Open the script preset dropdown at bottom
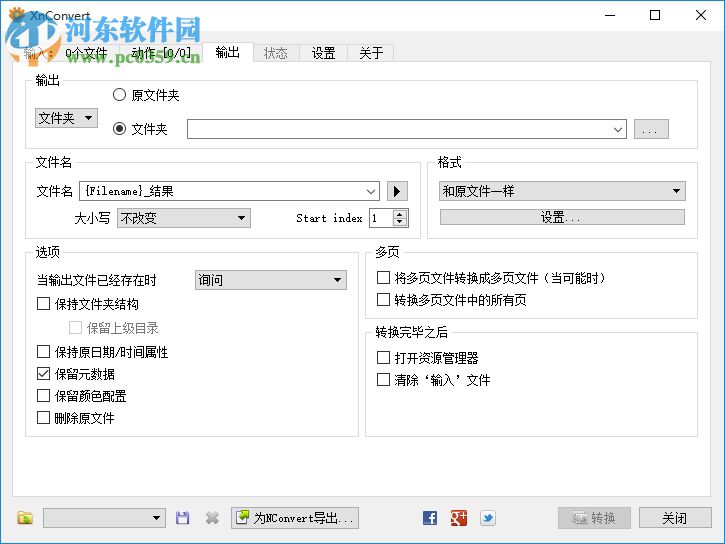 [x=104, y=518]
